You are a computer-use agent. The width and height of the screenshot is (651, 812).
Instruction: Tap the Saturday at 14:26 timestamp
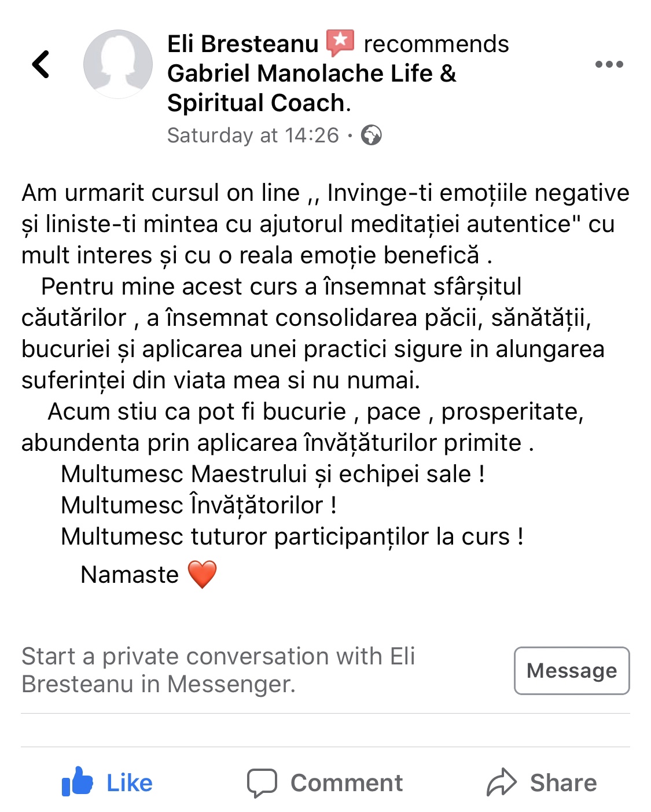click(253, 135)
